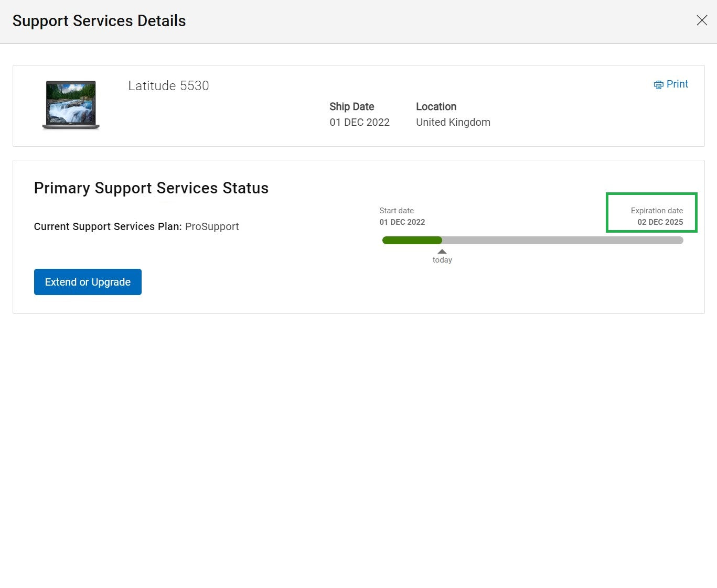Image resolution: width=717 pixels, height=588 pixels.
Task: Click the Primary Support Services Status heading
Action: pos(151,188)
